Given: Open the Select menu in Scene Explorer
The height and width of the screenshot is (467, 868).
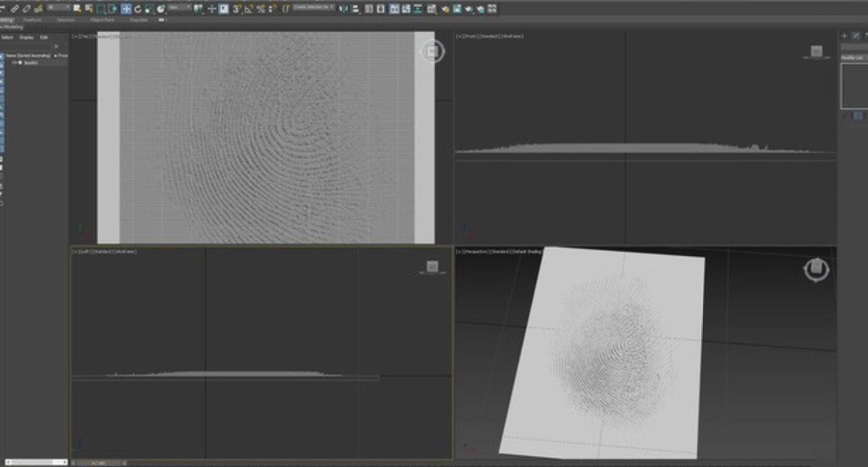Looking at the screenshot, I should point(7,38).
